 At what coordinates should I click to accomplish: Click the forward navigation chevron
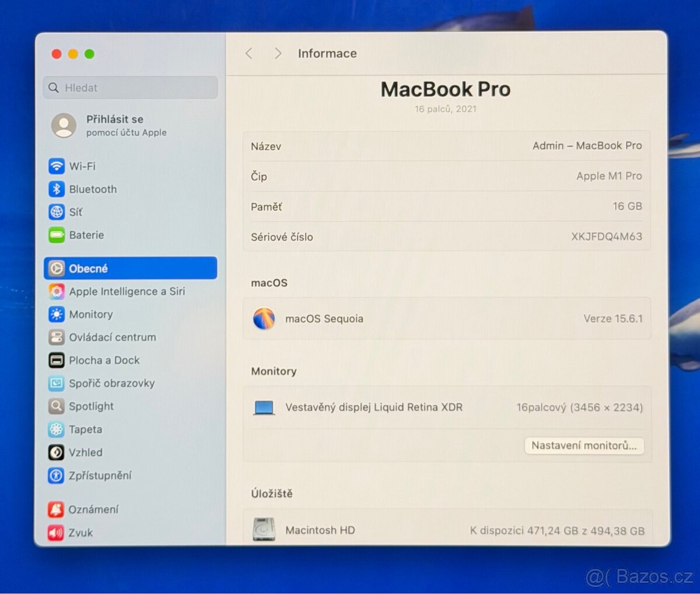point(278,53)
